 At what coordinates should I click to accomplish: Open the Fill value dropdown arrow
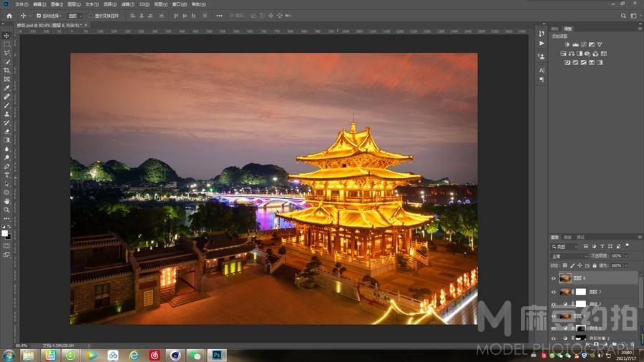click(626, 265)
